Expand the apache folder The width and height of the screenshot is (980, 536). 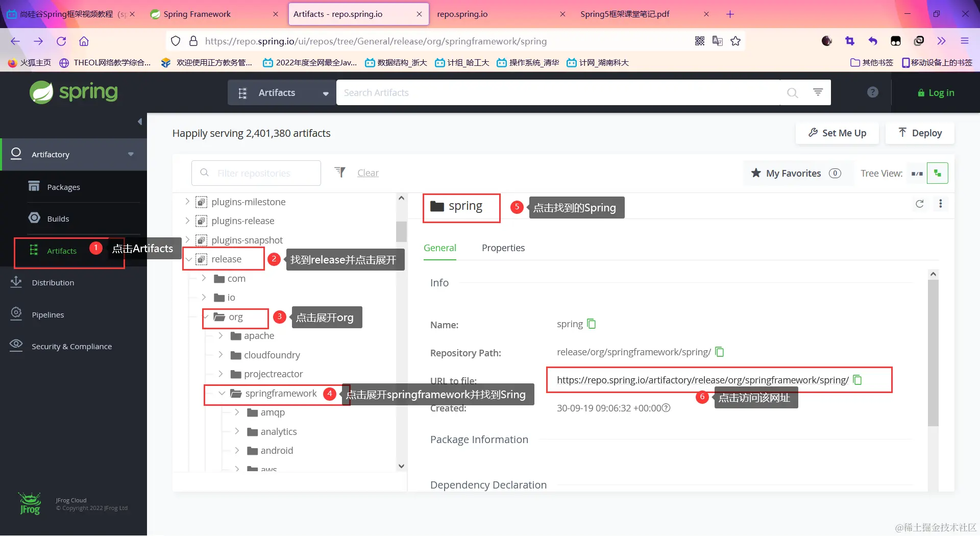point(220,335)
